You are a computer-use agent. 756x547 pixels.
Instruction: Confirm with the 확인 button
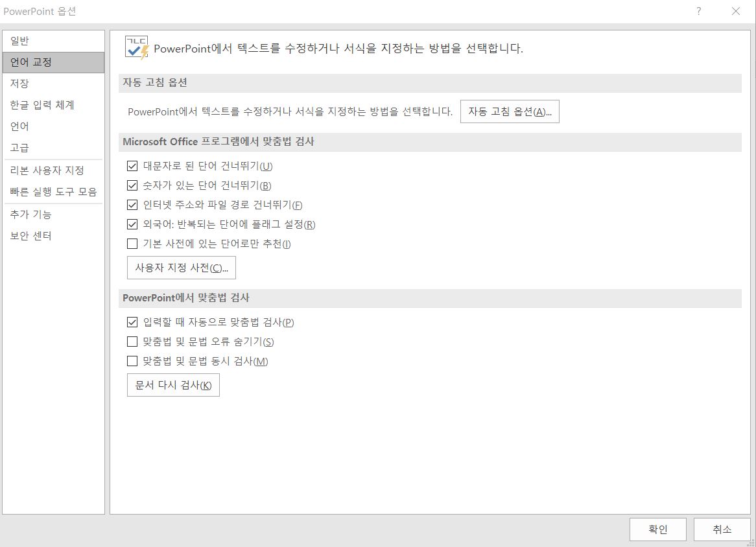tap(657, 529)
